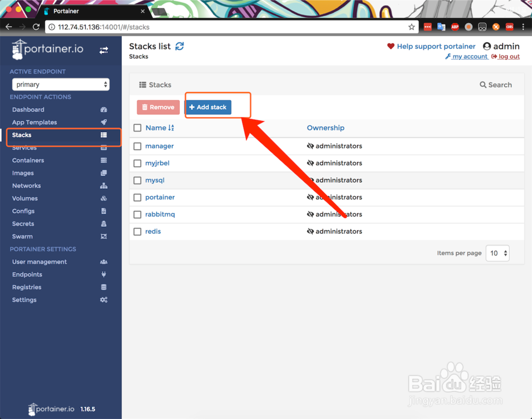Image resolution: width=532 pixels, height=419 pixels.
Task: Click the Remove button
Action: (158, 108)
